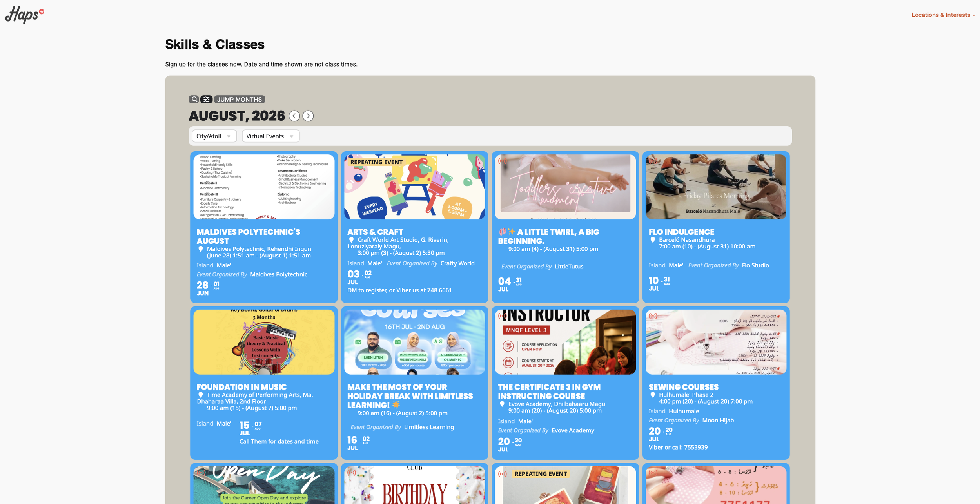This screenshot has width=980, height=504.
Task: Click organizer LittleTutus
Action: pos(569,267)
